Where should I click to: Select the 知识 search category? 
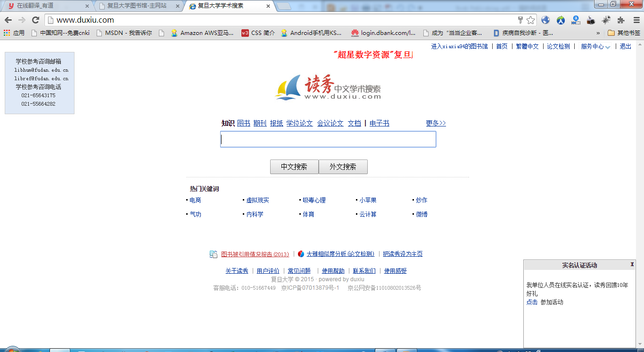(x=228, y=123)
